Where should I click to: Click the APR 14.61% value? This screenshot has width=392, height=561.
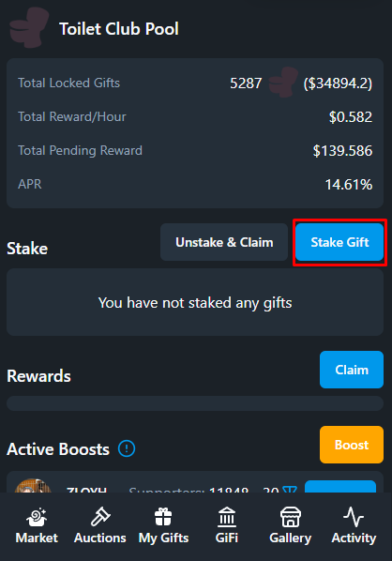[349, 185]
